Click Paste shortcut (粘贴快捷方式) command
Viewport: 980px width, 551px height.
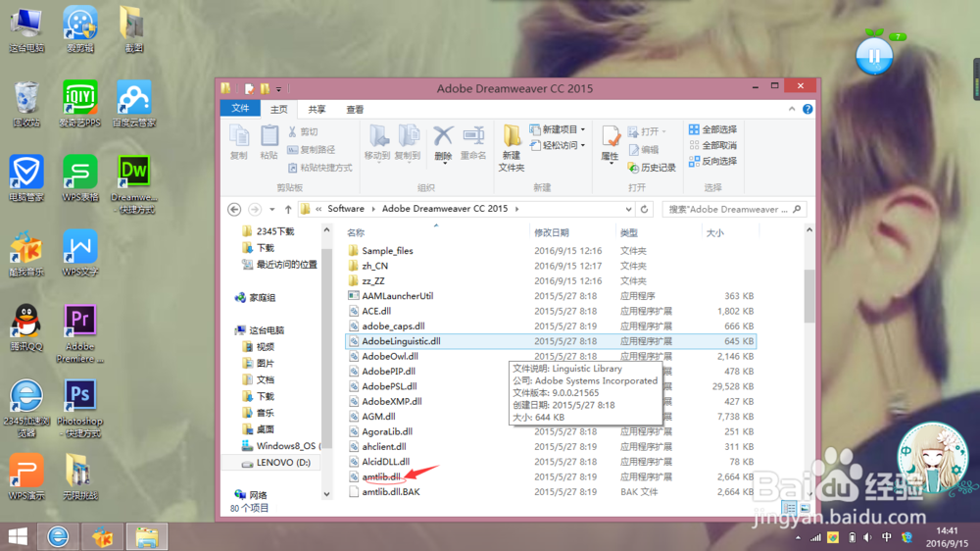320,168
